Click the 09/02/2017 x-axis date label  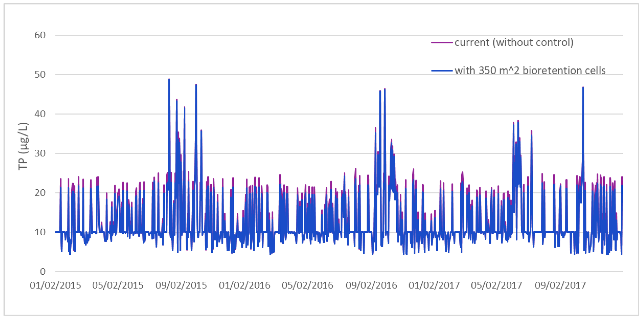pos(560,285)
